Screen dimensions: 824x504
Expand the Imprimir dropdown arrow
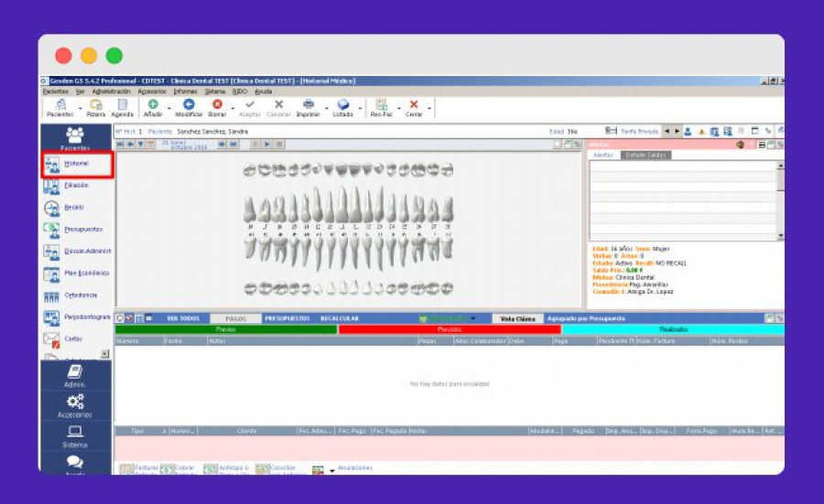326,109
